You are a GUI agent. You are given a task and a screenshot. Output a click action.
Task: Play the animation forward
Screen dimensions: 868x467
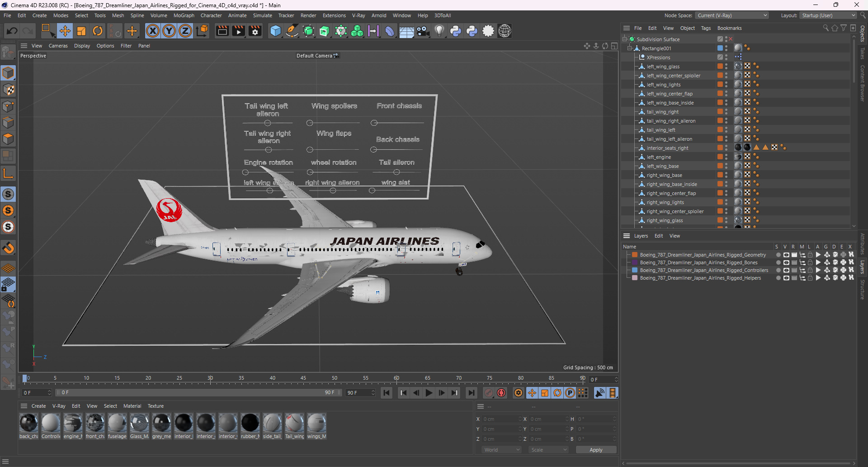coord(429,393)
